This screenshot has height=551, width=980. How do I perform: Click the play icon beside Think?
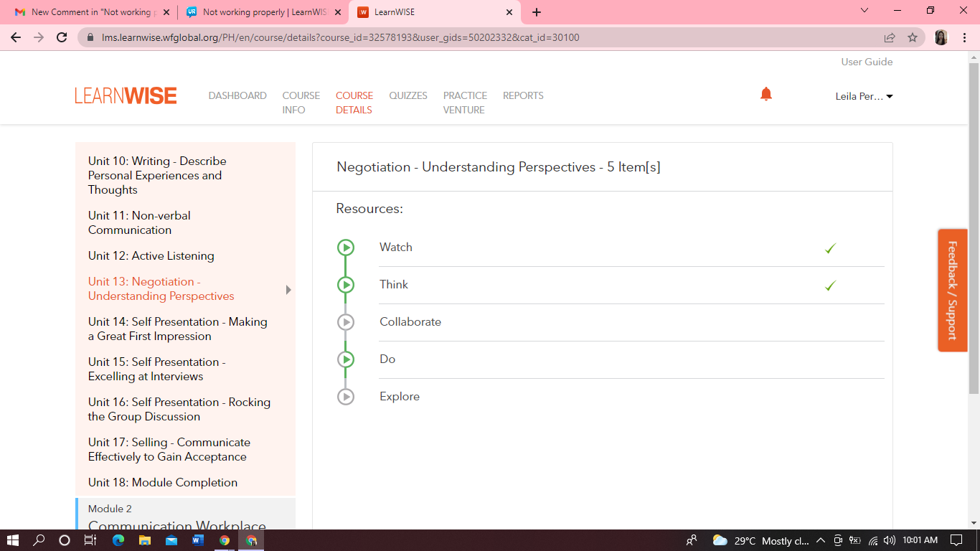pos(346,285)
